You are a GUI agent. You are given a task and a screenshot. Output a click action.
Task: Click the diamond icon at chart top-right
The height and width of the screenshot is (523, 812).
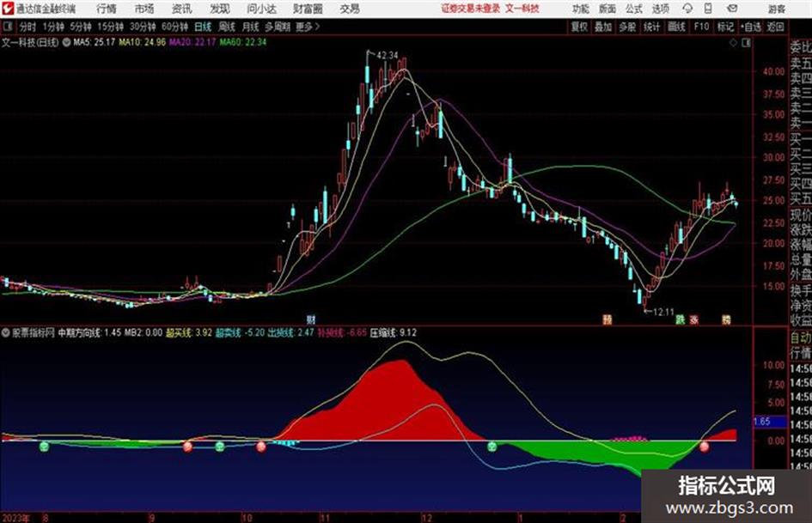(733, 43)
